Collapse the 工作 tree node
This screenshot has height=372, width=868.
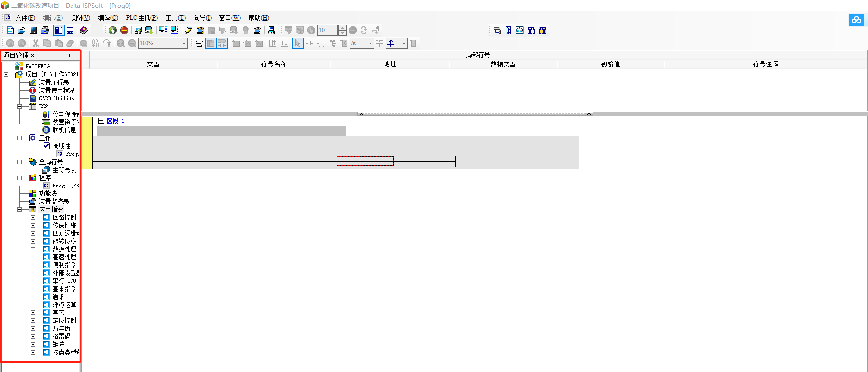(20, 138)
